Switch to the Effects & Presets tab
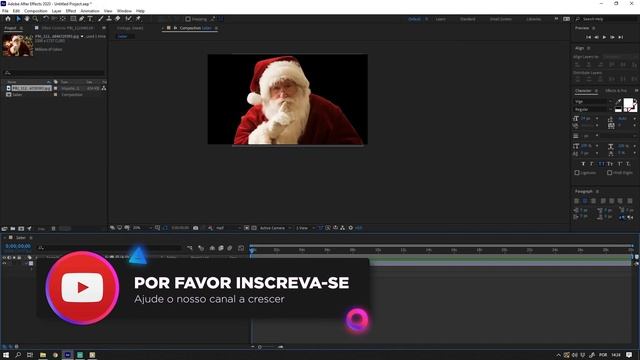Screen dimensions: 640x360 coord(616,91)
